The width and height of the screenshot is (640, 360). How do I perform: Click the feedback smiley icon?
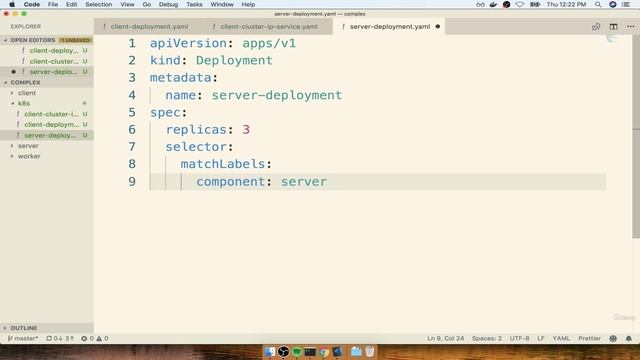[613, 338]
